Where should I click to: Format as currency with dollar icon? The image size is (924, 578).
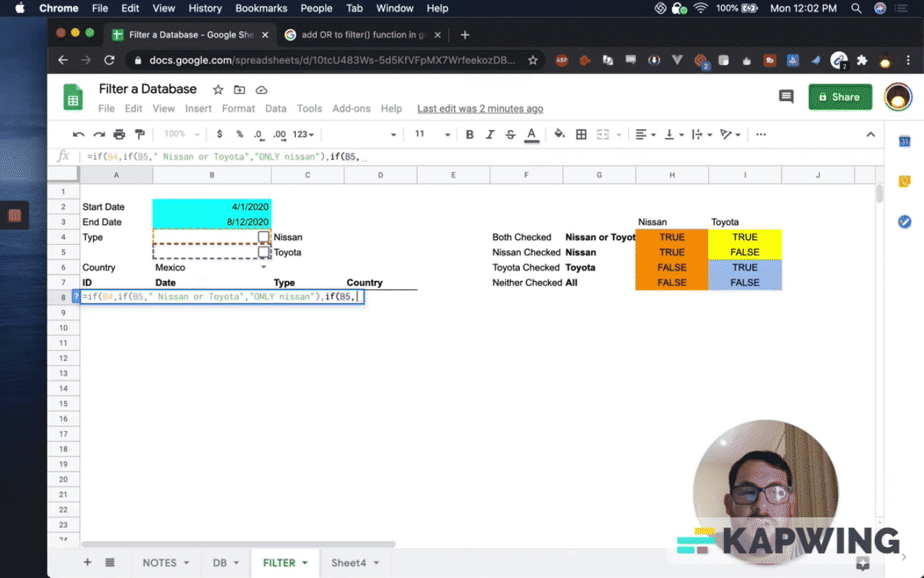(x=219, y=134)
